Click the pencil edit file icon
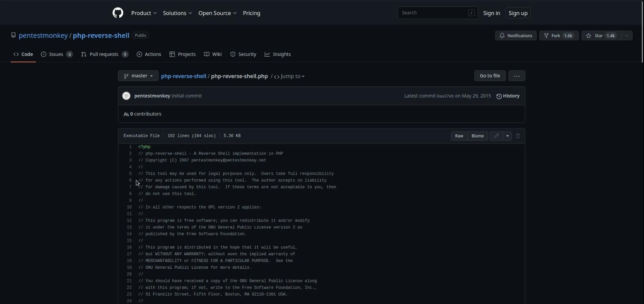 (496, 136)
